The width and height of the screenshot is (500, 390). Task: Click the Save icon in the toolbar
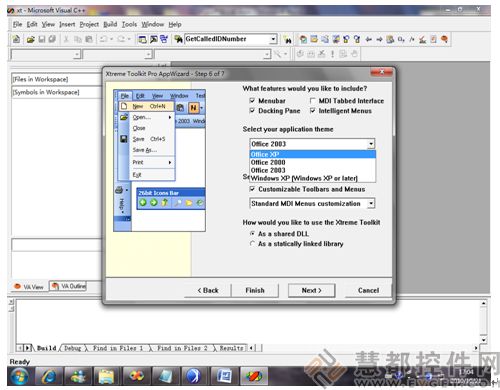pos(41,39)
